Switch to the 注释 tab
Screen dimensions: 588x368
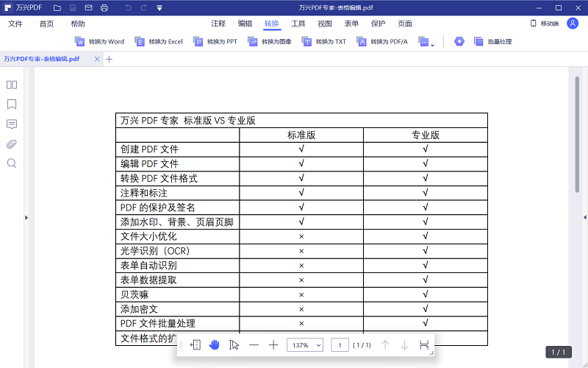tap(218, 24)
